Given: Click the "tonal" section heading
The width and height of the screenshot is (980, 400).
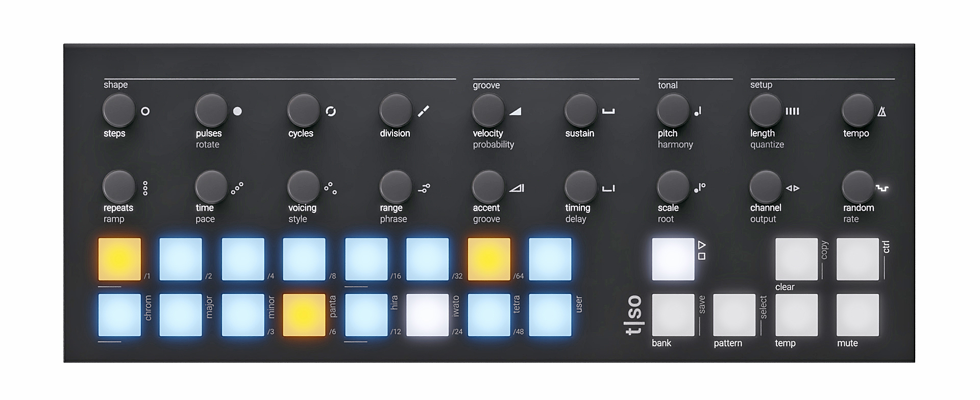Looking at the screenshot, I should point(668,85).
